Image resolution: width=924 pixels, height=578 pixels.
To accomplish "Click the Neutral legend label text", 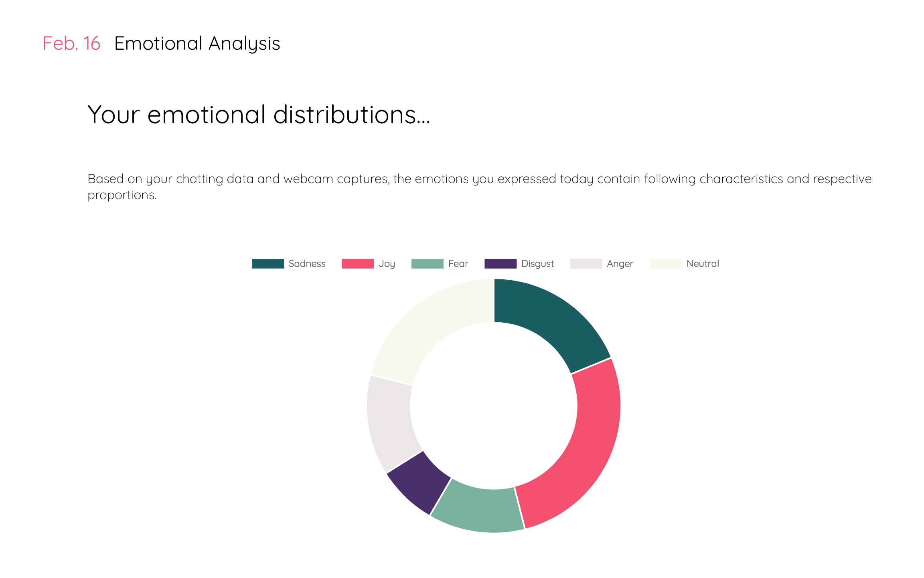I will [x=703, y=264].
